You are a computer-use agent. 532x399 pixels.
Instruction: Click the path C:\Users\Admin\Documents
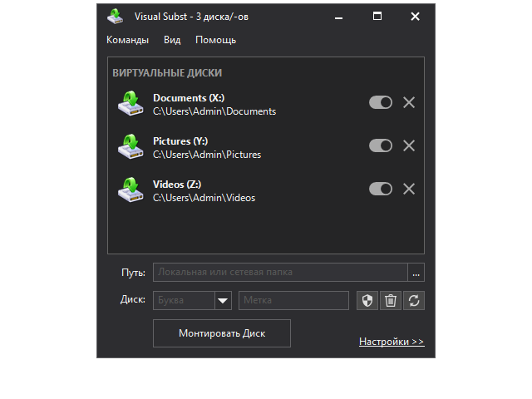[x=214, y=111]
